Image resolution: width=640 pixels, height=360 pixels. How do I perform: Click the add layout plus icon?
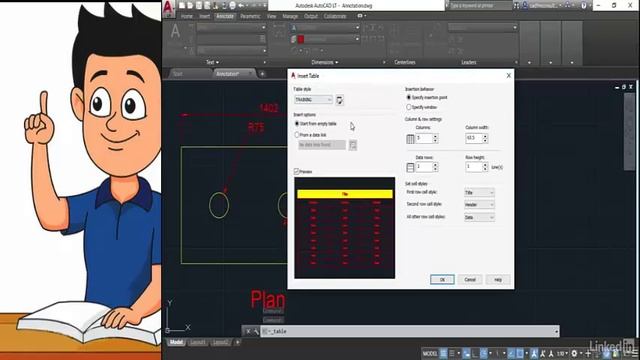click(x=237, y=342)
